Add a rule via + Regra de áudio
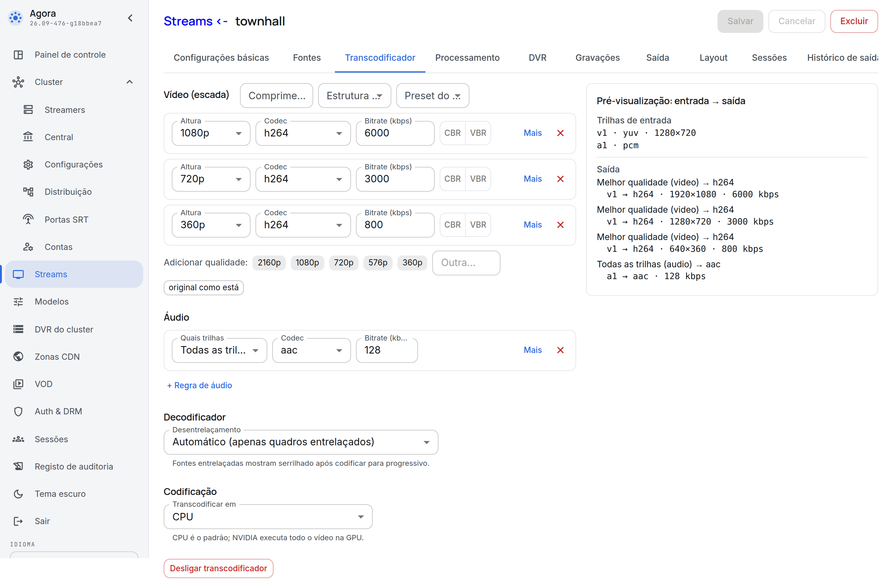893x588 pixels. pos(199,385)
